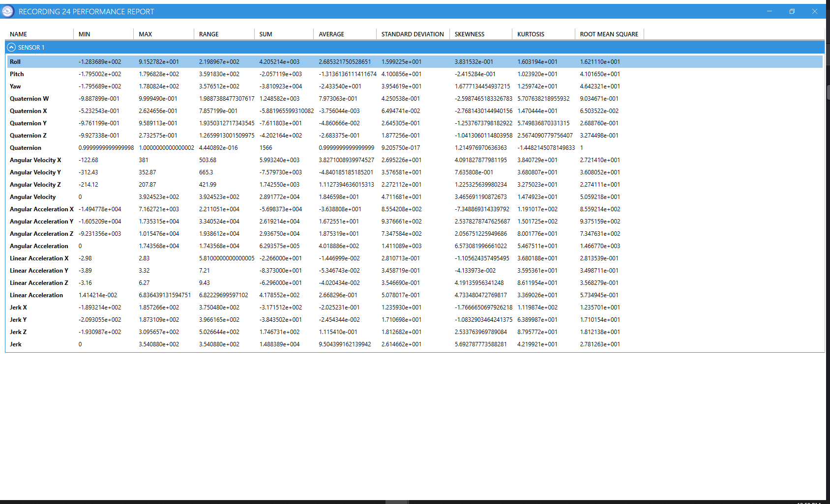The width and height of the screenshot is (830, 504).
Task: Select the Jerk Z row
Action: (415, 332)
